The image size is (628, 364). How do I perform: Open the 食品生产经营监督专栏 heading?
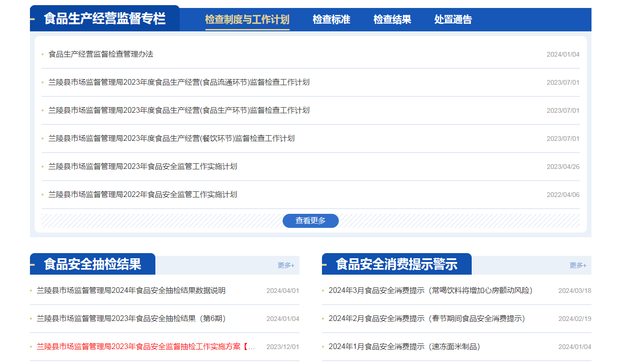[x=105, y=19]
